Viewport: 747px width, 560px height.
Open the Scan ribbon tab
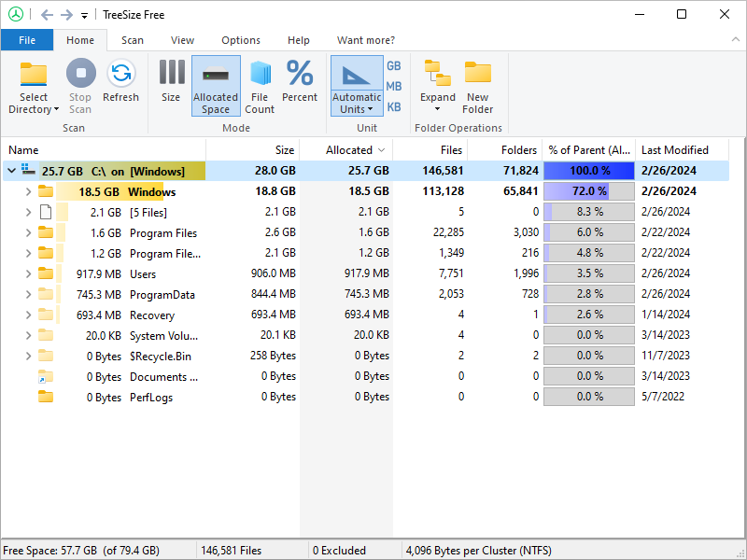[133, 40]
